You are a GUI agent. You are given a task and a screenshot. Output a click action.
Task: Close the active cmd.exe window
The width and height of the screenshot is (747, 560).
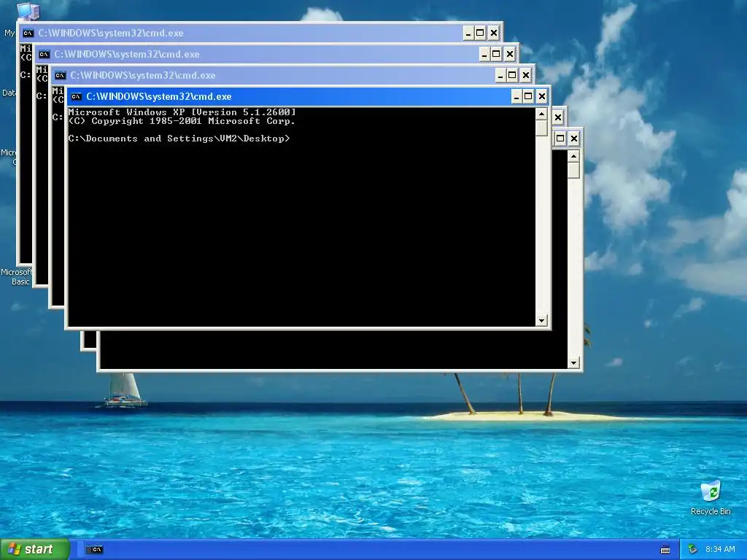[542, 97]
